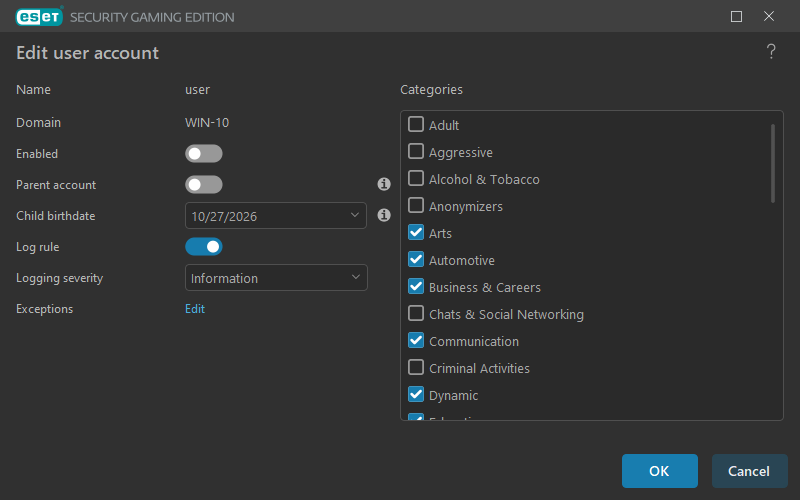Open help via the question mark icon
The height and width of the screenshot is (500, 800).
[x=771, y=52]
